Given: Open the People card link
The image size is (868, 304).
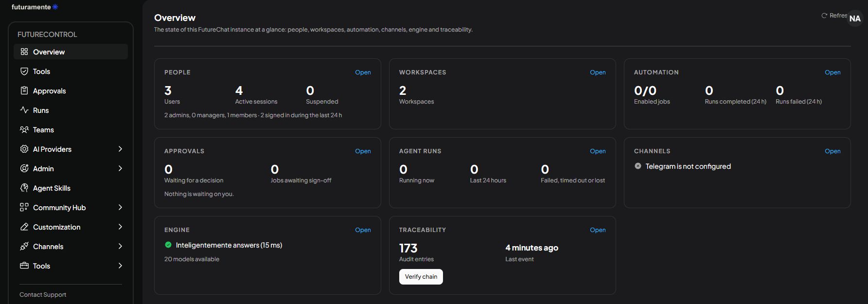Looking at the screenshot, I should coord(363,72).
